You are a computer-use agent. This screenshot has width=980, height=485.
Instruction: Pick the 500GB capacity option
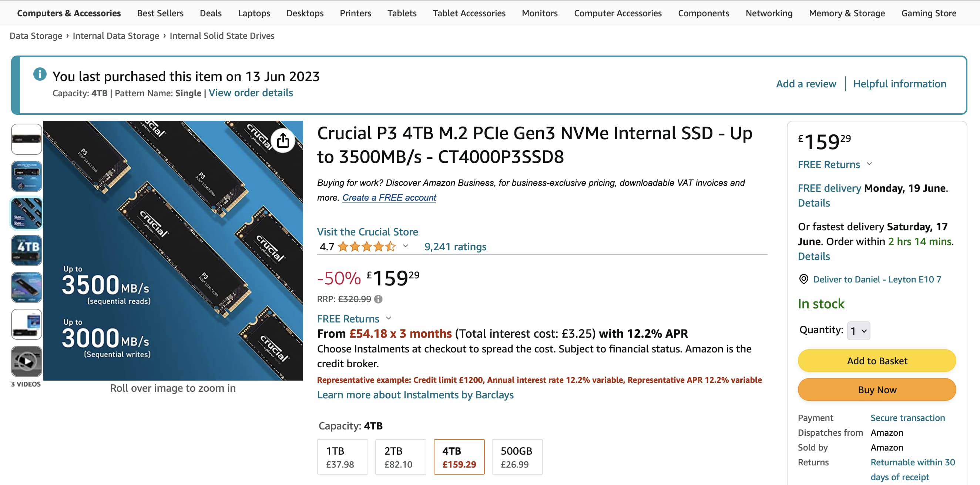517,457
